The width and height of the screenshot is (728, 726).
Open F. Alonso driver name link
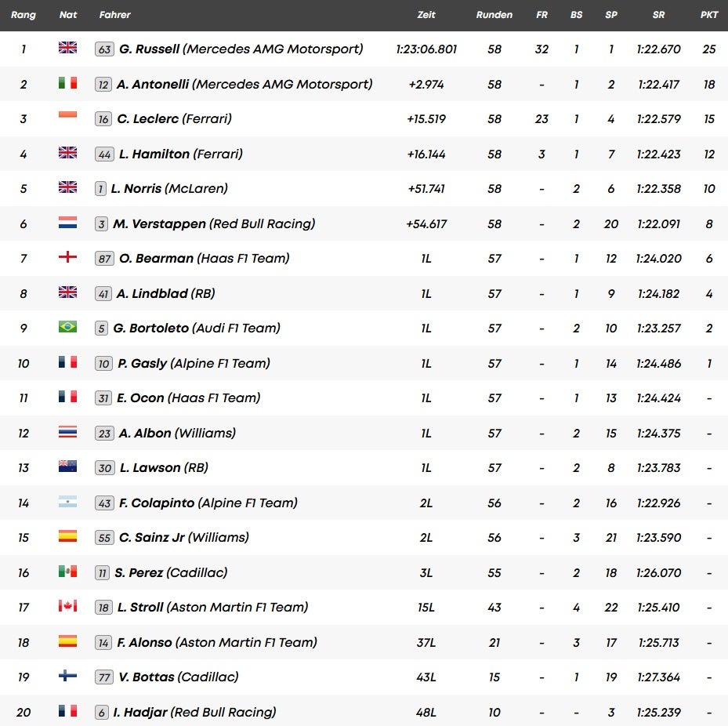tap(144, 642)
